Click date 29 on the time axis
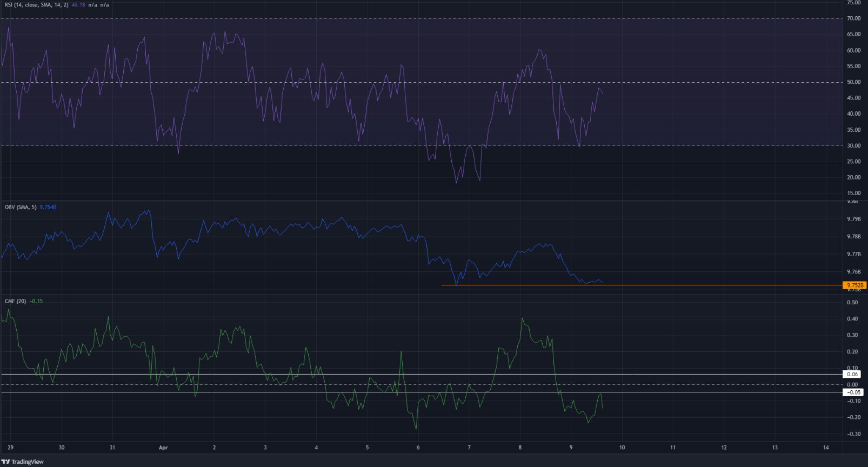The width and height of the screenshot is (868, 467). pos(10,448)
